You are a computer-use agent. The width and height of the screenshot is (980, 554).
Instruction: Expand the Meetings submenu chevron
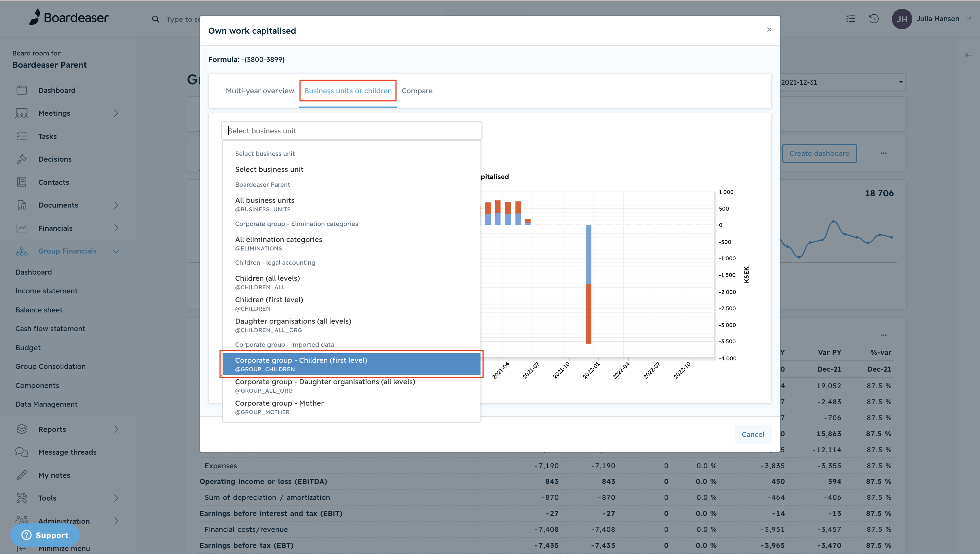coord(116,113)
